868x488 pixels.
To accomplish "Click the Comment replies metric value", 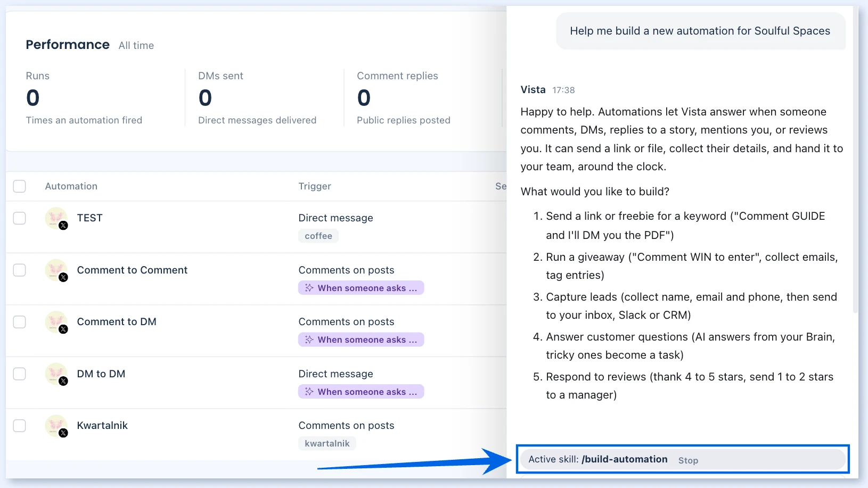I will tap(364, 98).
